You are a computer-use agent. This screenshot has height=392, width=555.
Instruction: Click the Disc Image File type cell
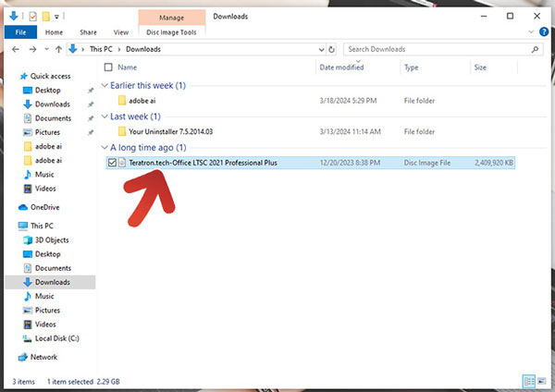[426, 163]
